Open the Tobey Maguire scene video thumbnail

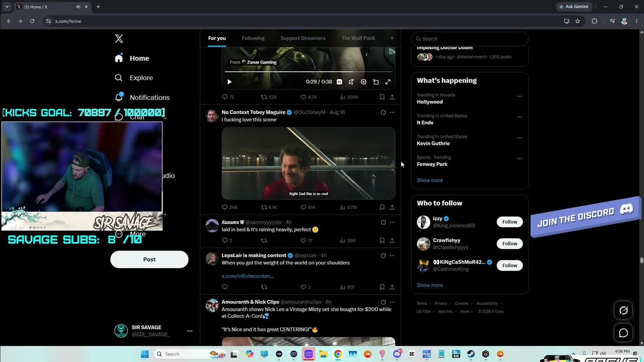click(x=308, y=163)
